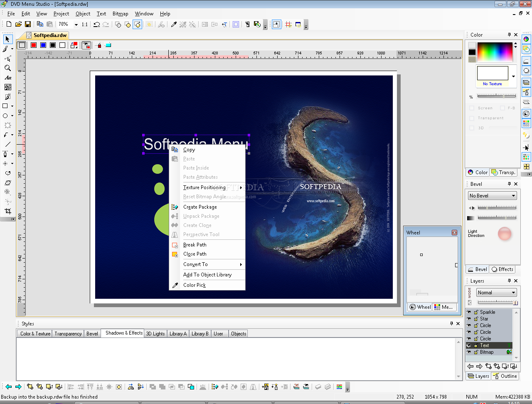Switch to the 3D Lights styles tab

click(x=155, y=334)
